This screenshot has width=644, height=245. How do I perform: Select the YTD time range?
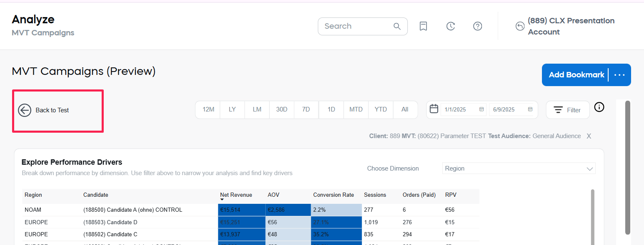381,109
